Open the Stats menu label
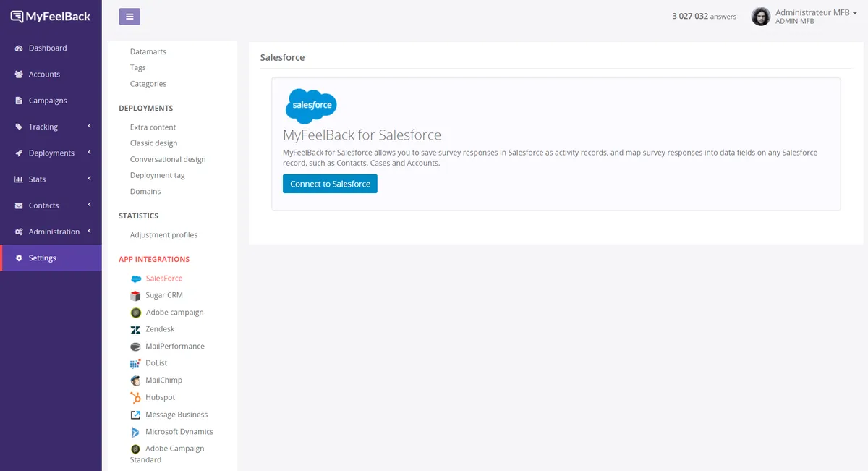The width and height of the screenshot is (868, 471). click(x=37, y=179)
